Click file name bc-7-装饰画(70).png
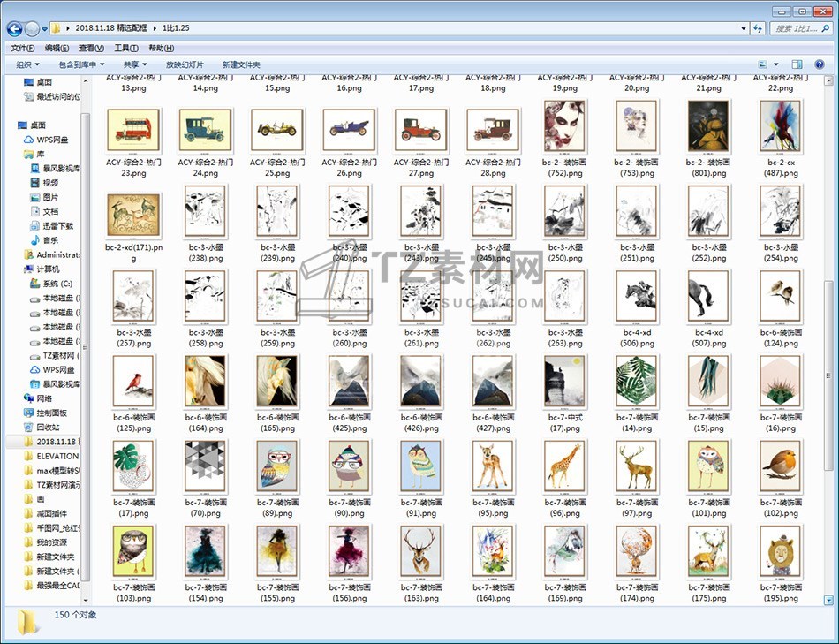This screenshot has width=839, height=644. tap(206, 508)
